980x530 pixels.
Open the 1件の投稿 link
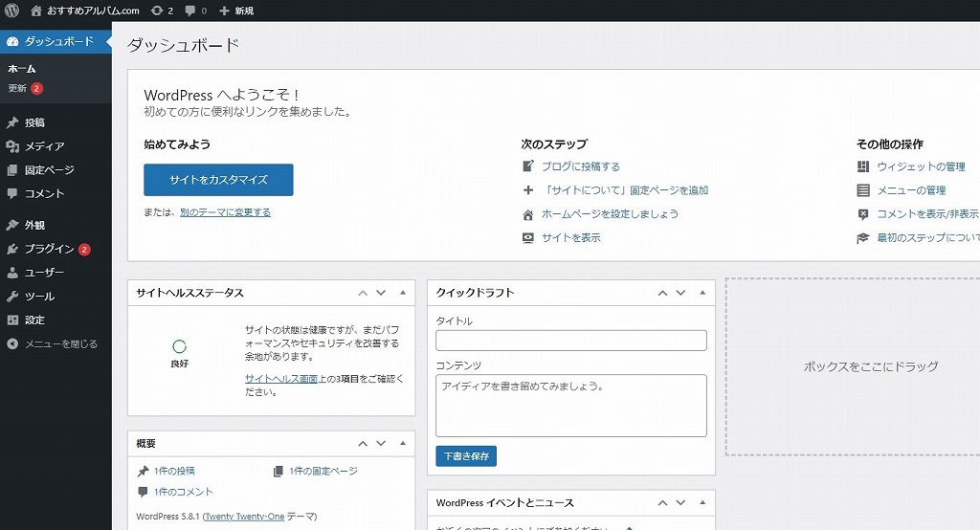click(174, 471)
